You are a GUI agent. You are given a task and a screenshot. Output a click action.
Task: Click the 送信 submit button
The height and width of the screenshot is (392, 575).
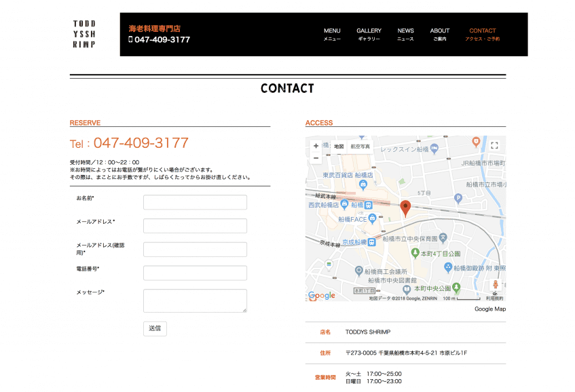[x=155, y=329]
